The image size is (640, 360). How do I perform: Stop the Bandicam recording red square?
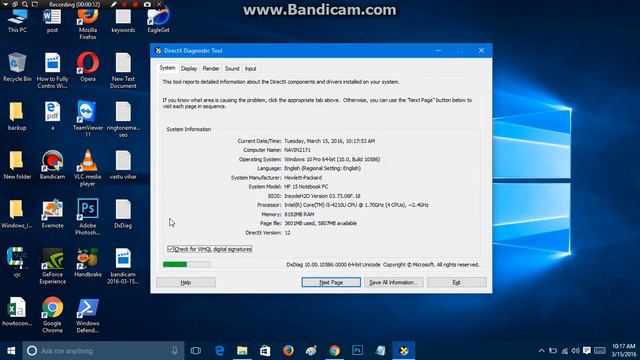pos(135,4)
